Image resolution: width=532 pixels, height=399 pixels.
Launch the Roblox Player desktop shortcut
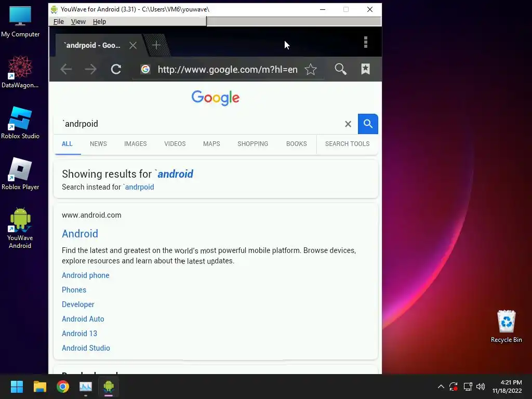(20, 174)
